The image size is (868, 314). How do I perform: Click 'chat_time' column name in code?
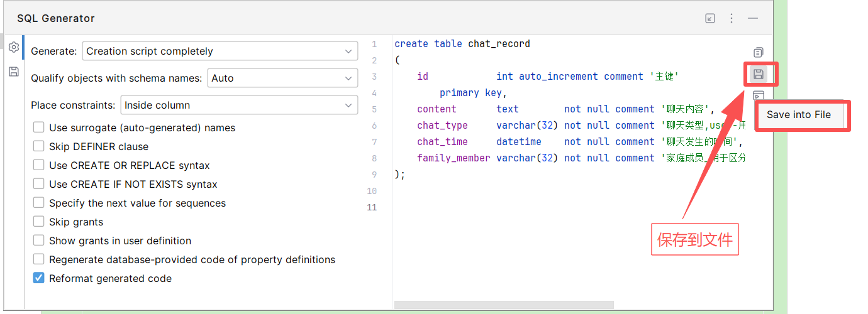click(442, 142)
